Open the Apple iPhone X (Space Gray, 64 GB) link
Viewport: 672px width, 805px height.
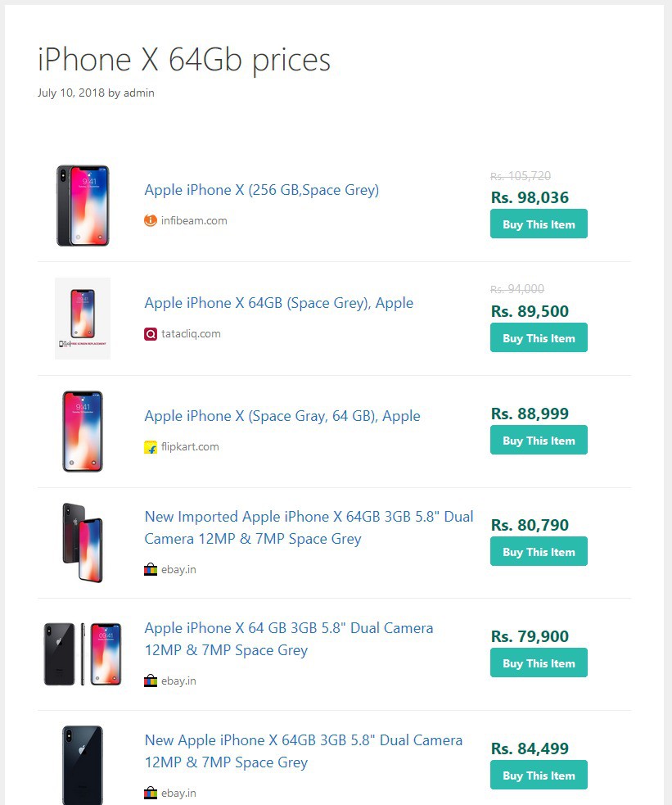tap(282, 416)
